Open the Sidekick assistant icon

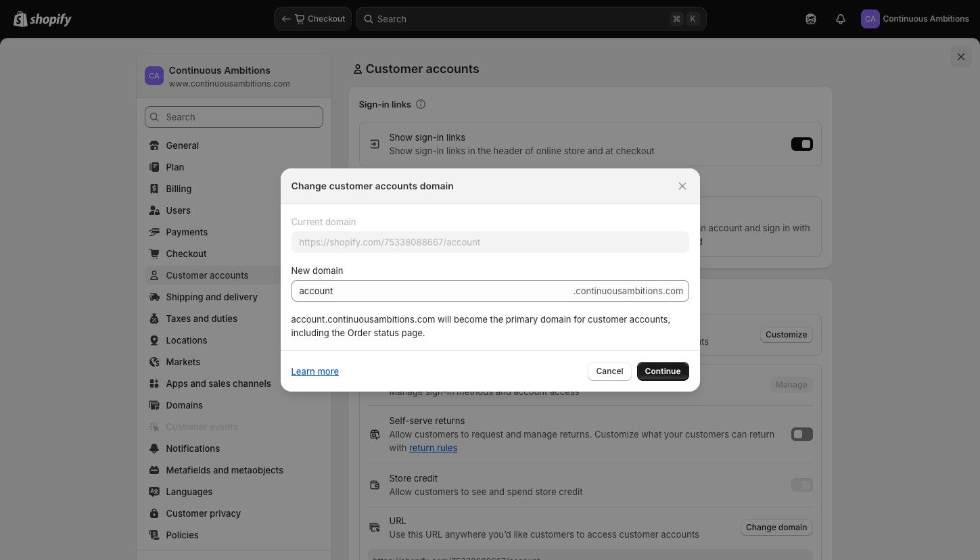click(x=810, y=19)
